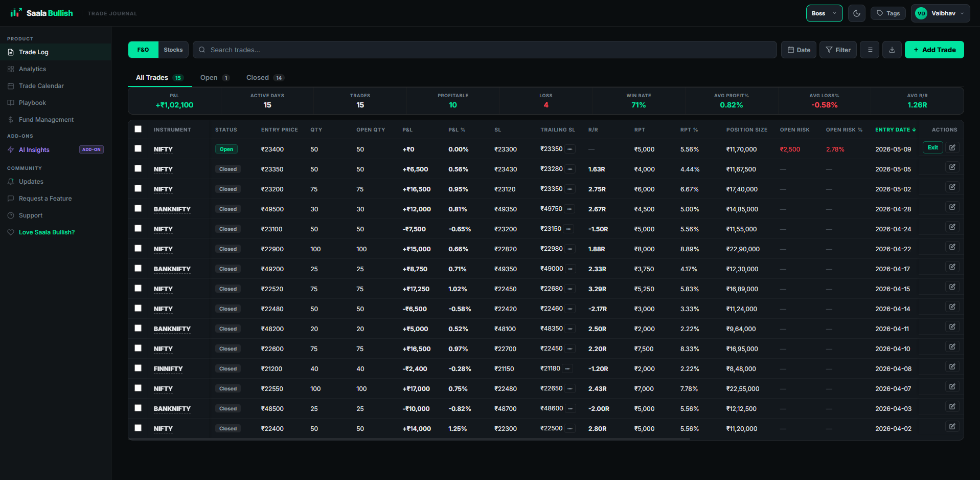Edit the BANKNIFTY trade dated 2026-04-03
980x480 pixels.
pyautogui.click(x=952, y=406)
